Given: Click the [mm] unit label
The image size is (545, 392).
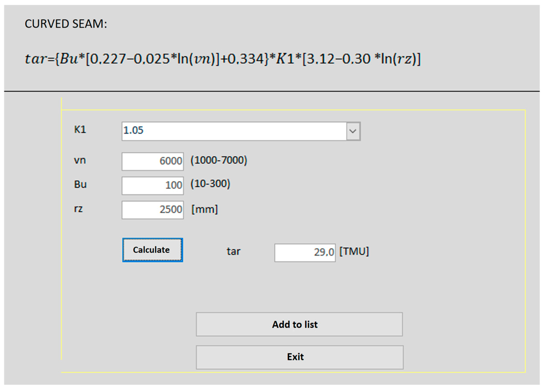Looking at the screenshot, I should pyautogui.click(x=204, y=210).
